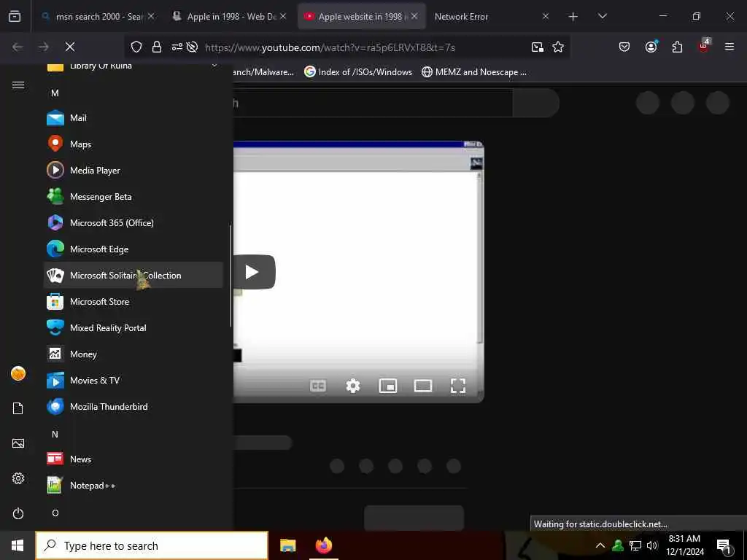Switch to Apple in 1998 - Web Design tab

(x=229, y=17)
